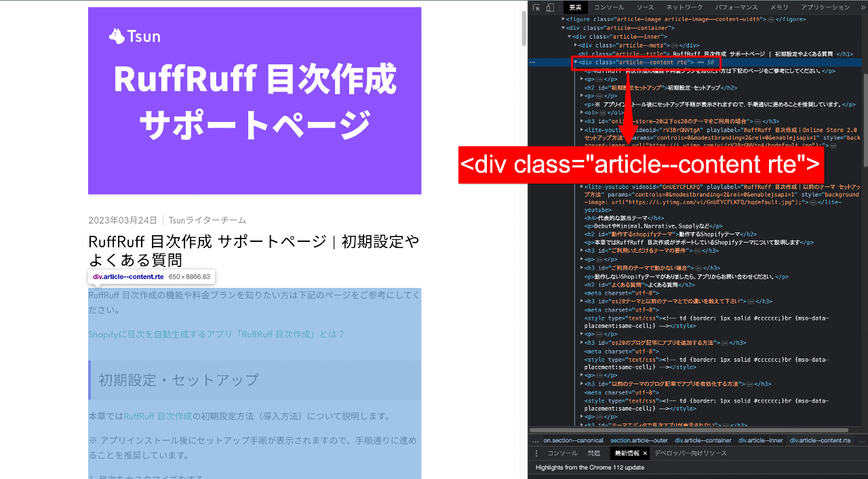This screenshot has height=479, width=868.
Task: Click the RuffRuff 目次作成 banner image
Action: click(x=255, y=101)
